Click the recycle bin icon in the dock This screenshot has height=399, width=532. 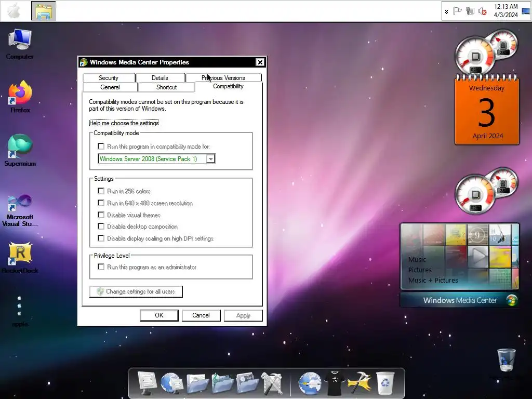click(x=385, y=383)
